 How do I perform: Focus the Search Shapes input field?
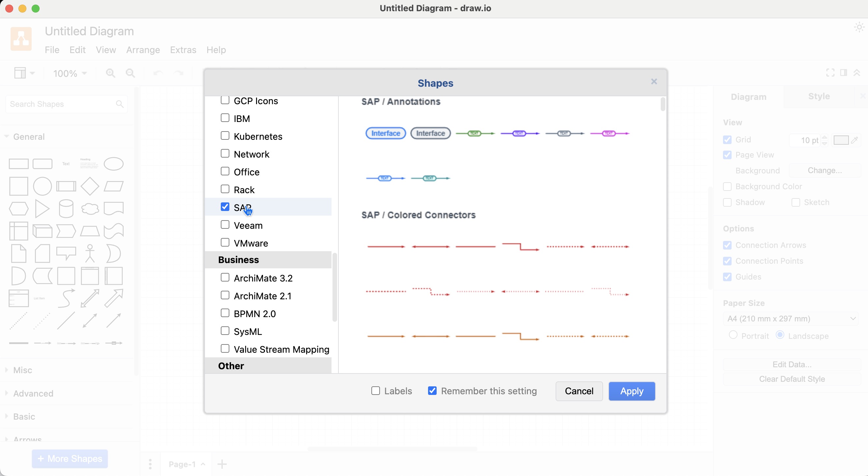[66, 104]
